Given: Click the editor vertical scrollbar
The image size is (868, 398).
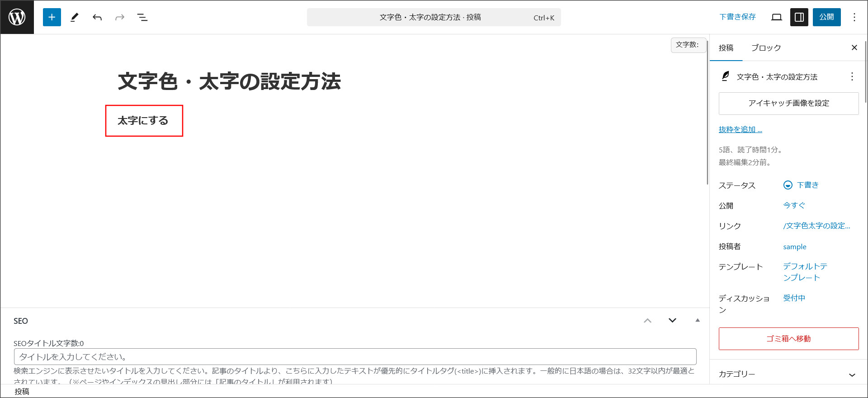Looking at the screenshot, I should 708,112.
